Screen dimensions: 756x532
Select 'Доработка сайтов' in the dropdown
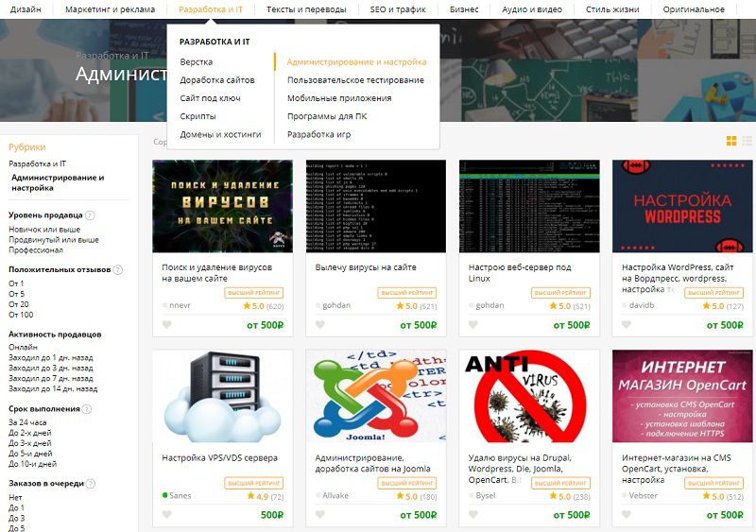click(x=217, y=80)
